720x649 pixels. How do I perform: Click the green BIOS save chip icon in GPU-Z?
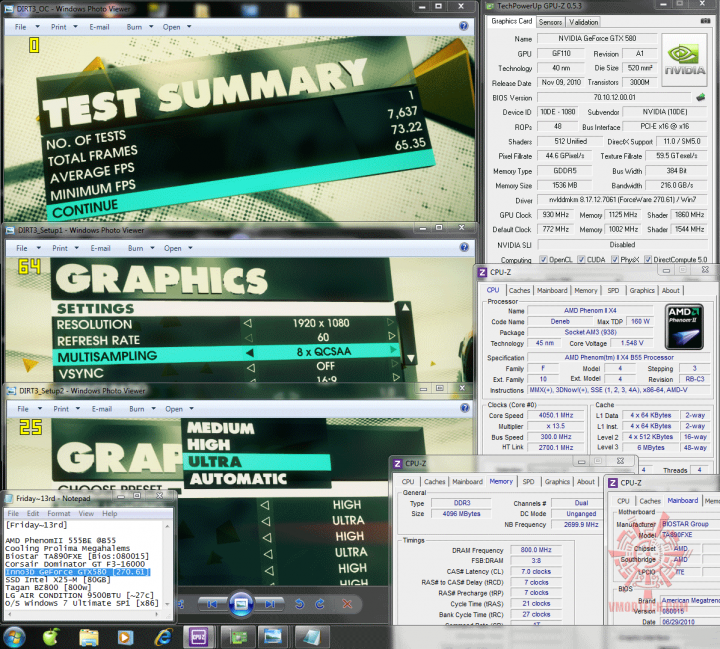(701, 97)
